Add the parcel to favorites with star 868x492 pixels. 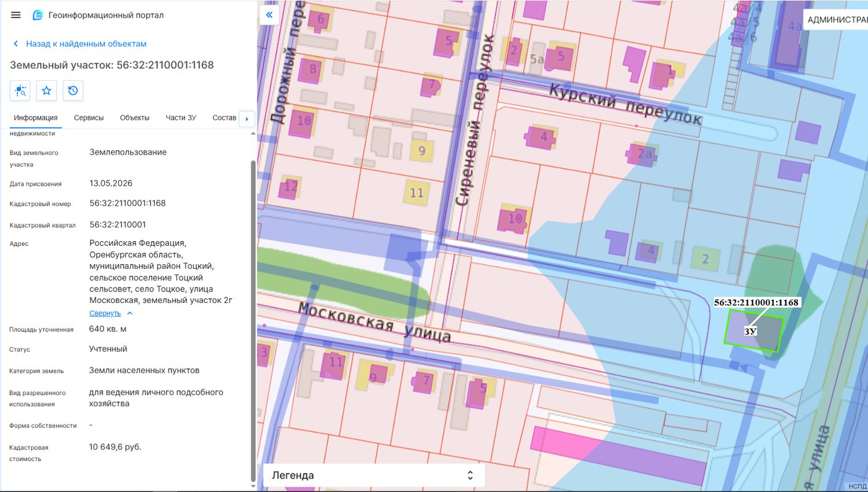coord(47,91)
